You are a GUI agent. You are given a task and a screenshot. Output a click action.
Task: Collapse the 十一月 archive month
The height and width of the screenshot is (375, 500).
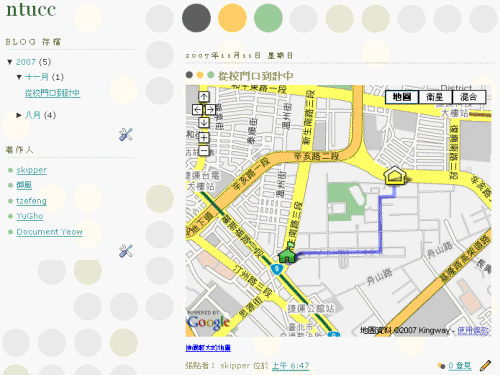[19, 77]
